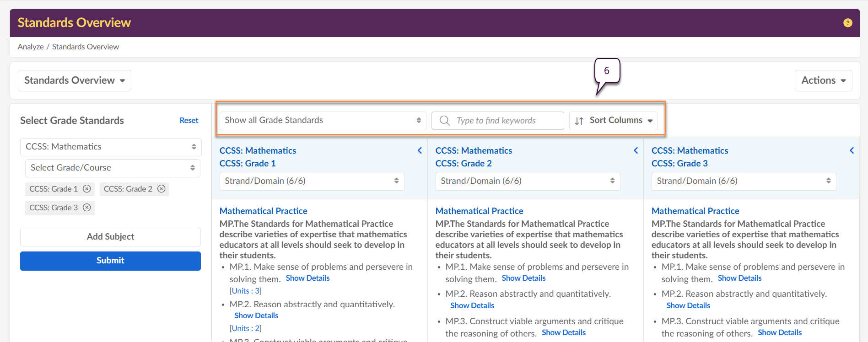Collapse the CCSS: Grade 3 column
The height and width of the screenshot is (342, 868).
point(852,150)
